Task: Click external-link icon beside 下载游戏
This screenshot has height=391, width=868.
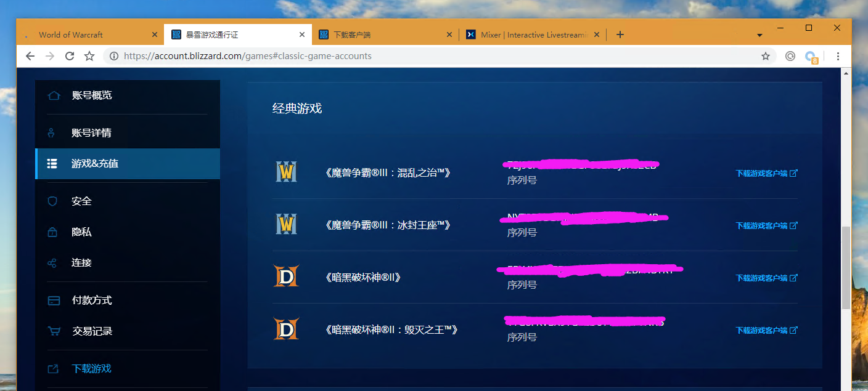Action: tap(53, 369)
